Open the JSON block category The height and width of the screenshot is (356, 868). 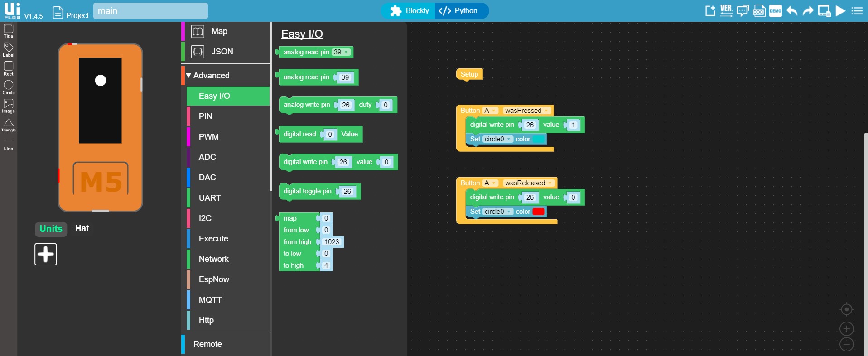click(226, 52)
